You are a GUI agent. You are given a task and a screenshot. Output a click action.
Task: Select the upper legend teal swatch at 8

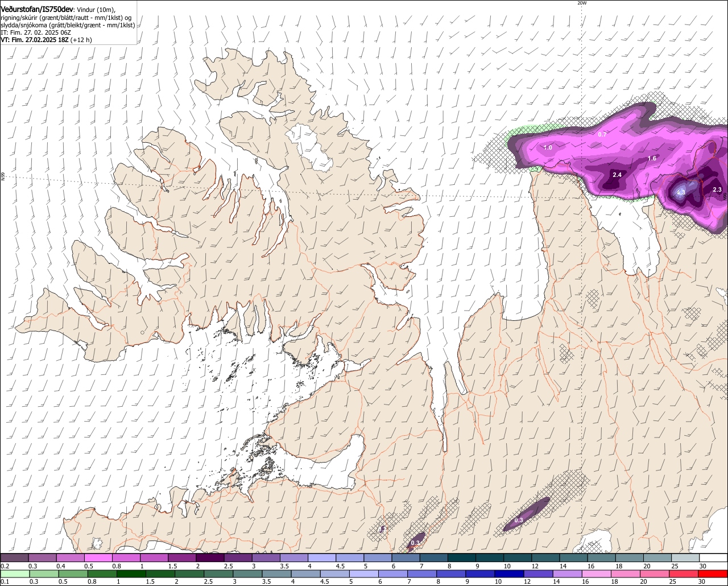pyautogui.click(x=462, y=558)
